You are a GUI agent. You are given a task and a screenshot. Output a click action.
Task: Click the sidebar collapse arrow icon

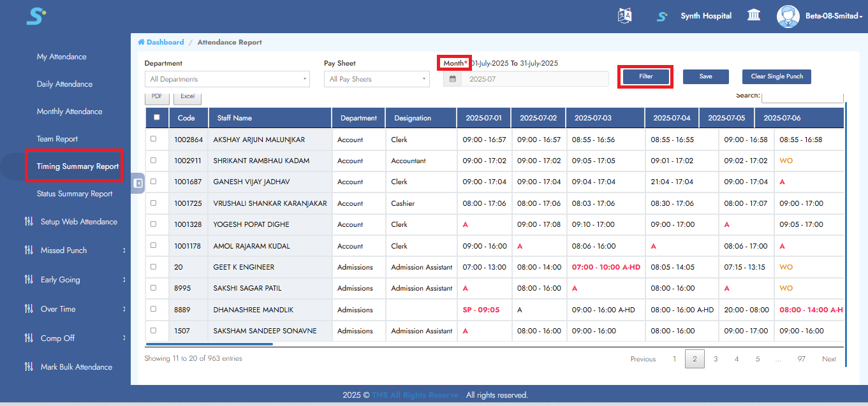pyautogui.click(x=138, y=184)
